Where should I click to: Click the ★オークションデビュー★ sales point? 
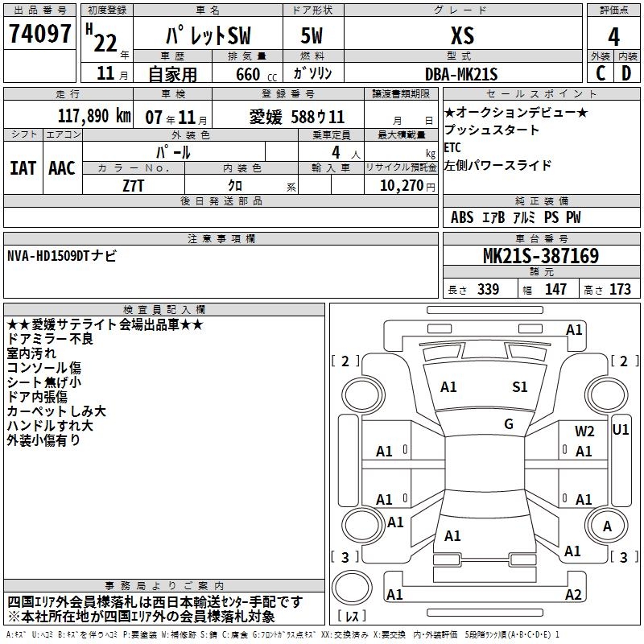click(516, 112)
